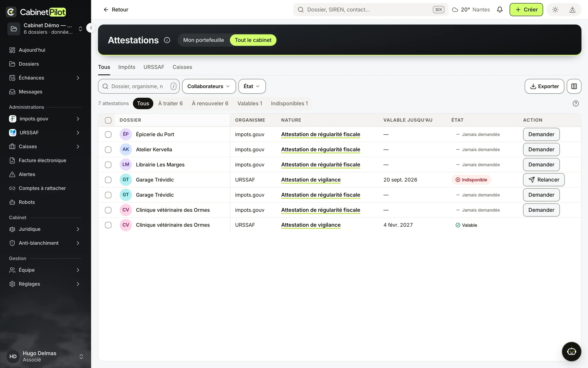Switch to the URSSAF tab

pos(154,67)
